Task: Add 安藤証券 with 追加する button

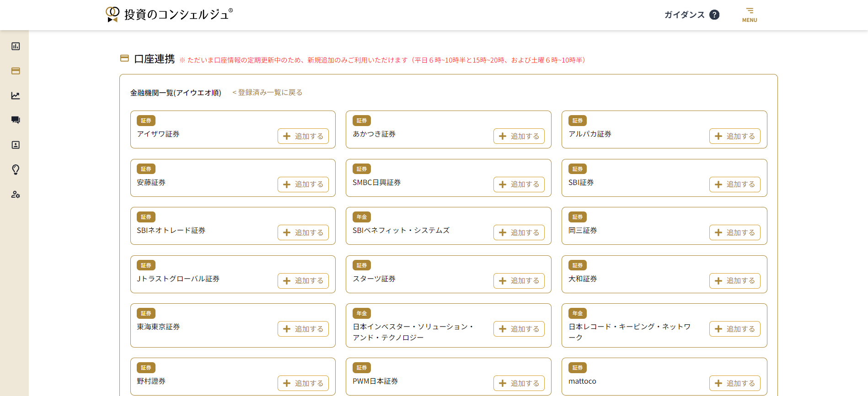Action: click(x=303, y=185)
